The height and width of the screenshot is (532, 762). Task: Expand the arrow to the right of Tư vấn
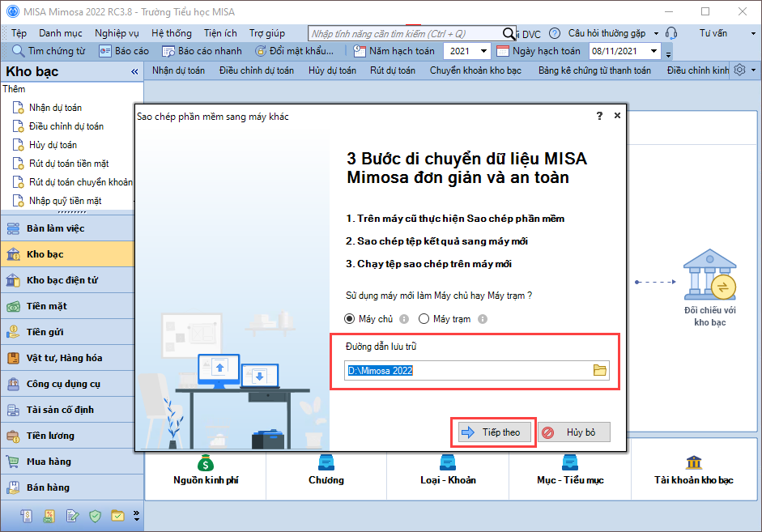(x=753, y=33)
